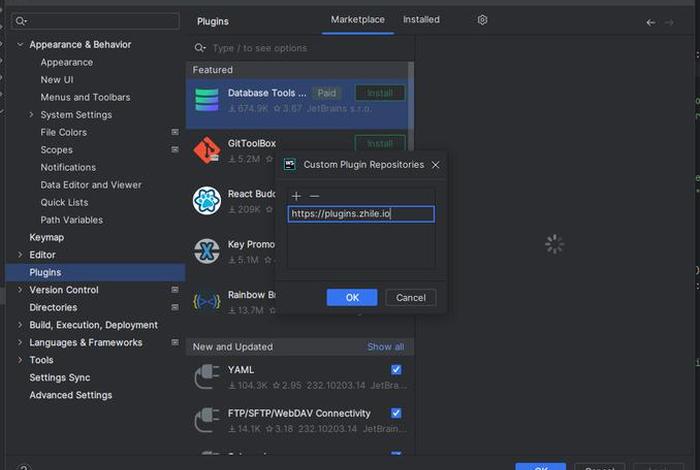Screen dimensions: 700x470
Task: Open the Path Variables settings
Action: coord(71,220)
